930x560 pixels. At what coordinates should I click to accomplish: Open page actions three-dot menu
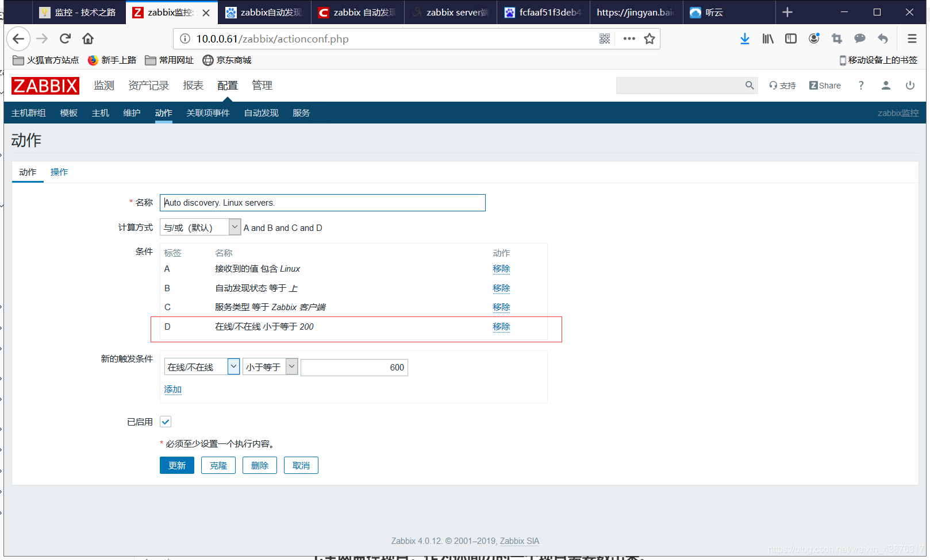(629, 38)
